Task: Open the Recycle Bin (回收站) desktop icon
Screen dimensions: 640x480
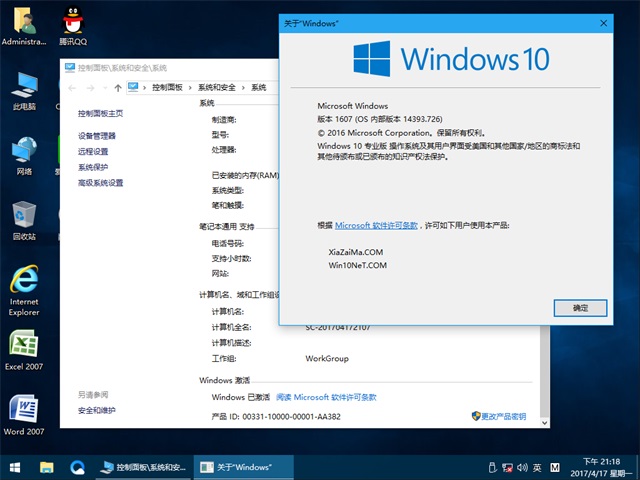Action: pyautogui.click(x=24, y=218)
